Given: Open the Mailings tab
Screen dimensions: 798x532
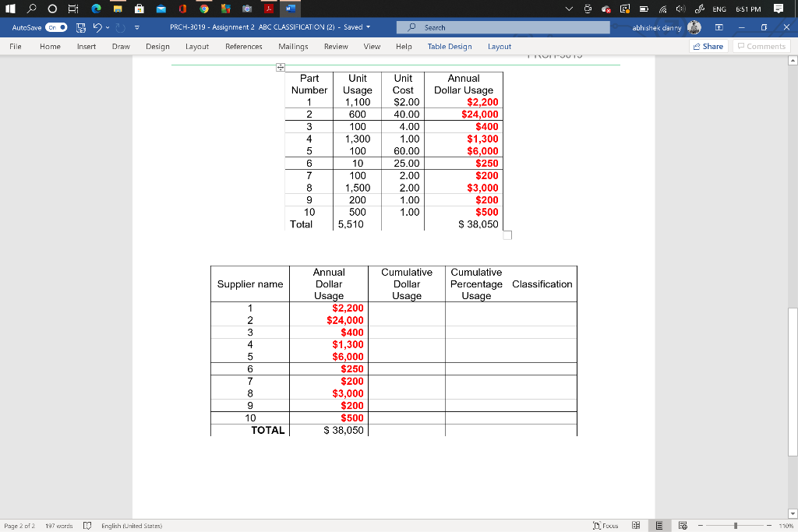Looking at the screenshot, I should (293, 46).
